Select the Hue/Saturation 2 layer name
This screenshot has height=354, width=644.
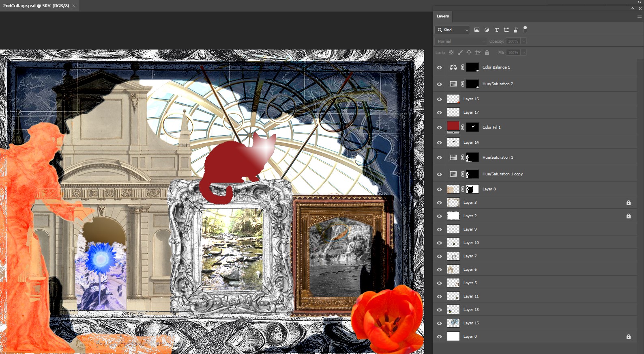[498, 84]
